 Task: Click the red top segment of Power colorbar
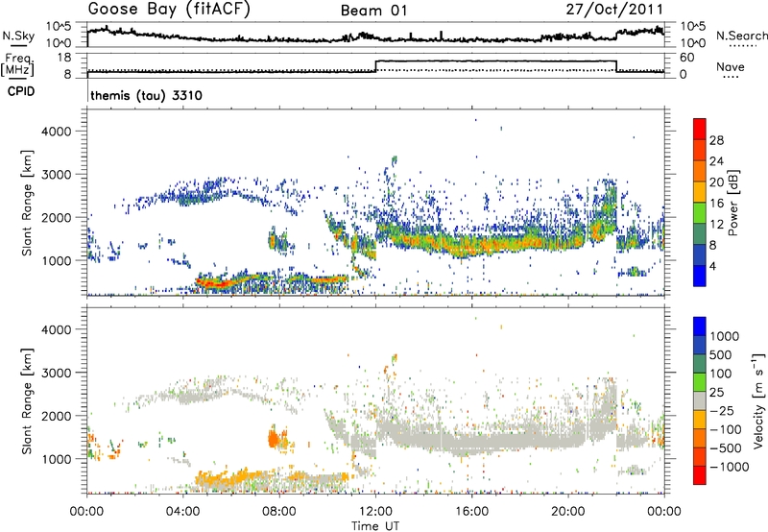click(700, 129)
